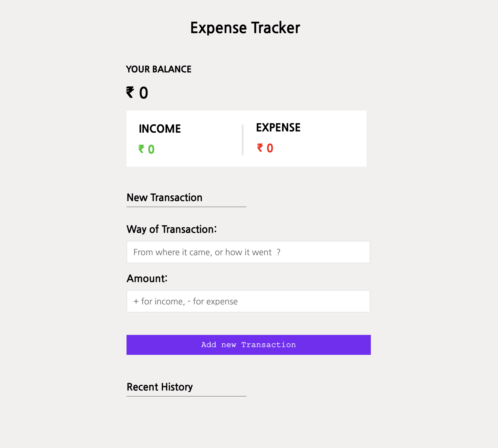The height and width of the screenshot is (448, 498).
Task: Click the 'Way of Transaction:' label
Action: point(171,229)
